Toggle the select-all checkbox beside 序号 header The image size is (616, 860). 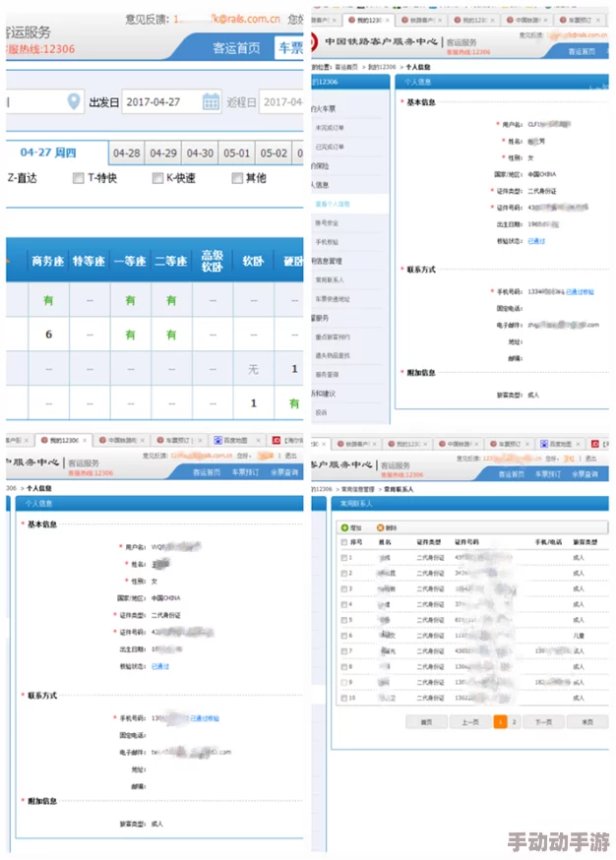[344, 542]
